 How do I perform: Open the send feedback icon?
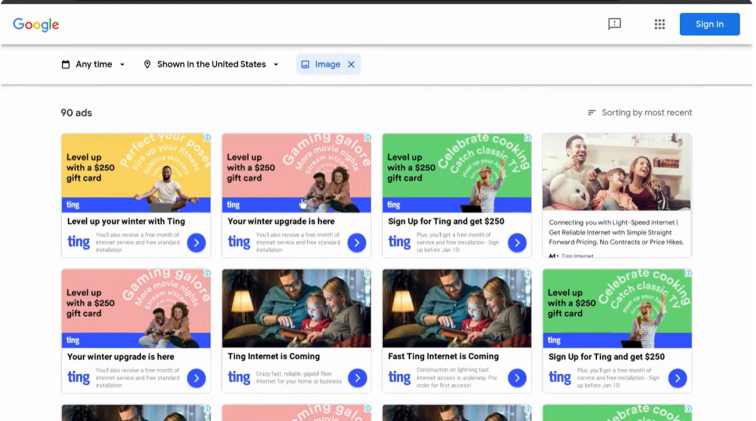click(614, 24)
